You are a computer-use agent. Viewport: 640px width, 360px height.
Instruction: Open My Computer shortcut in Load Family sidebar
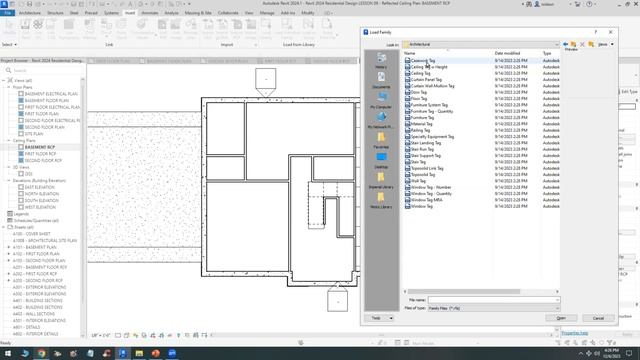coord(381,100)
